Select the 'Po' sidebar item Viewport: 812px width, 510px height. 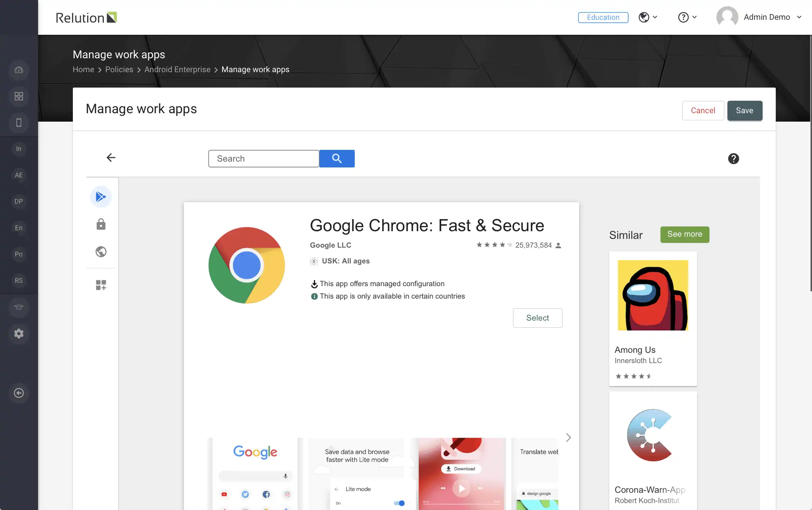19,254
